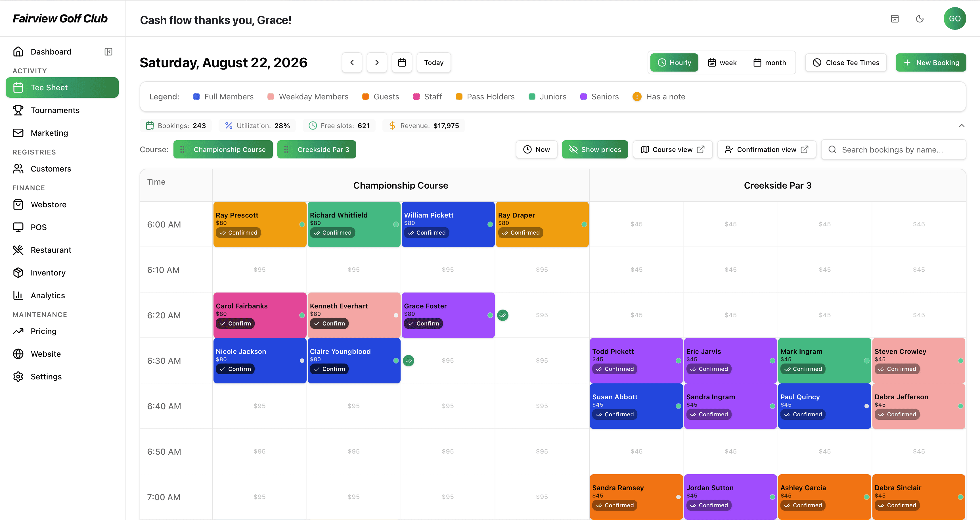Click the drag handle on Championship Course chip
Screen dimensions: 980x520
pyautogui.click(x=182, y=150)
